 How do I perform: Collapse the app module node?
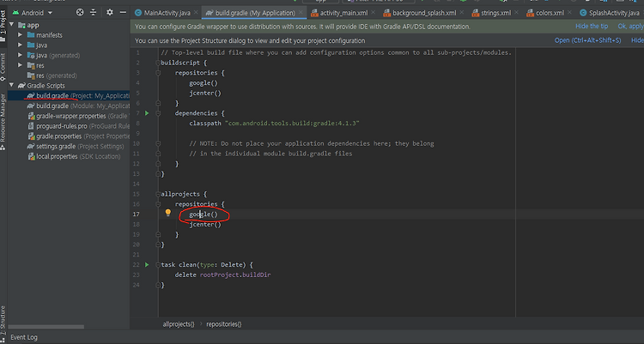click(11, 25)
